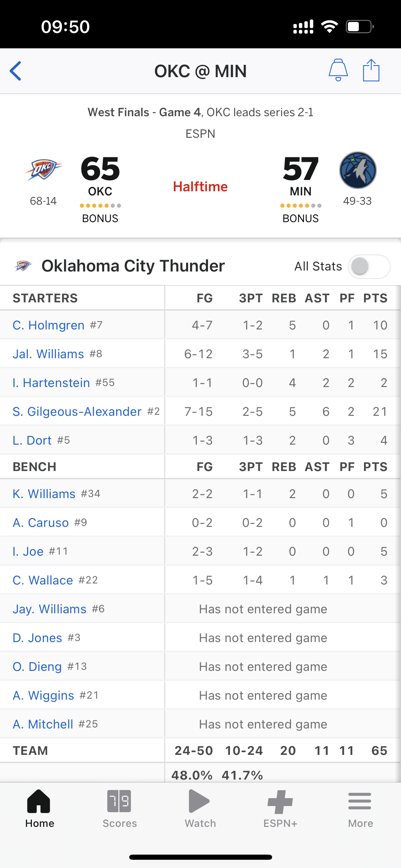Tap the OKC Thunder logo by score
401x868 pixels.
click(x=44, y=170)
